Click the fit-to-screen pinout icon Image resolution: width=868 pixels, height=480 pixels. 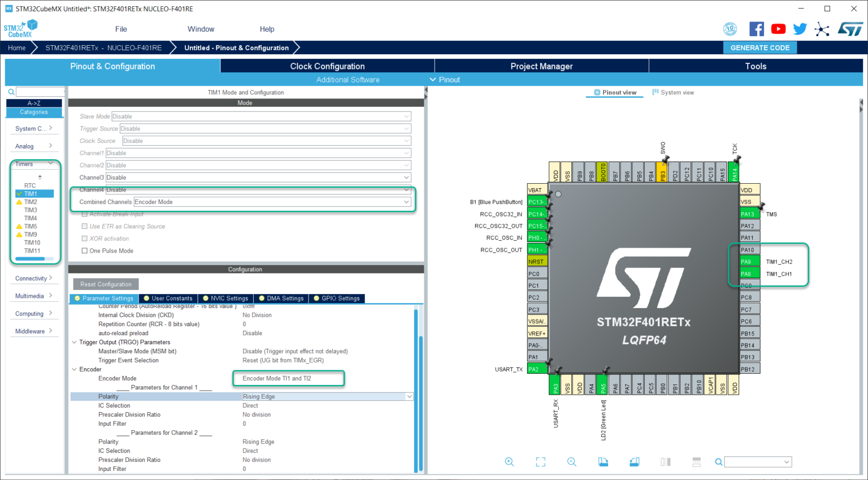coord(540,462)
